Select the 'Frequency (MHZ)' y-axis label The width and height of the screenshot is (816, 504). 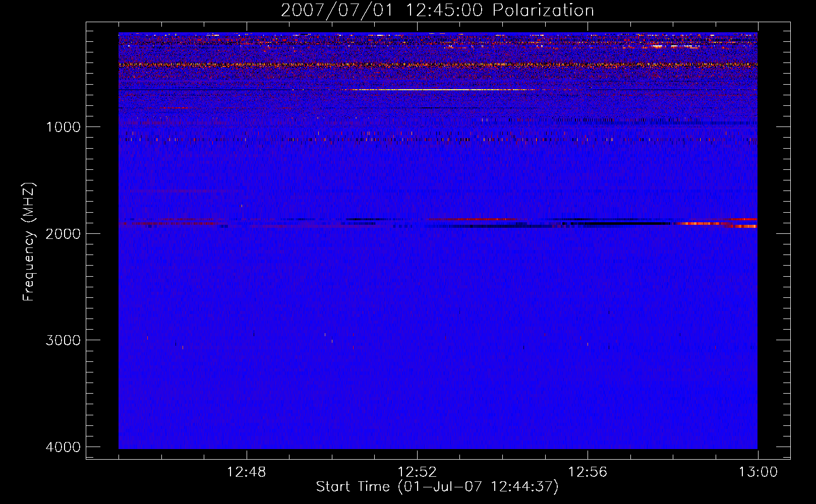coord(29,242)
